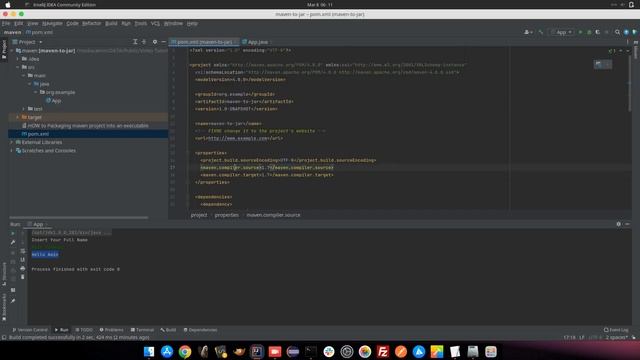640x360 pixels.
Task: Collapse the main folder
Action: (x=24, y=76)
